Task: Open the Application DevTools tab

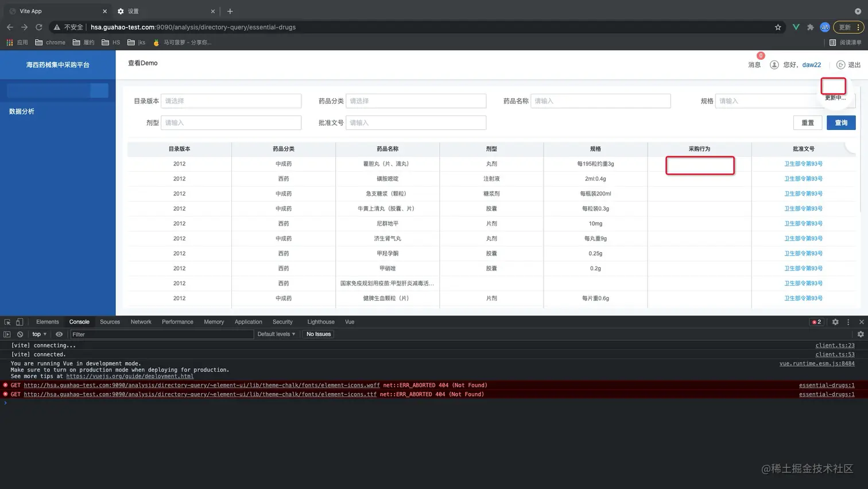Action: point(248,322)
